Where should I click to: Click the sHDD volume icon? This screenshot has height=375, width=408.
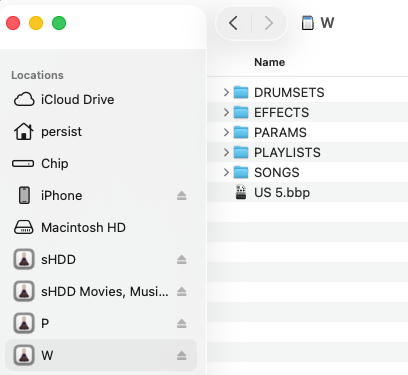coord(24,259)
